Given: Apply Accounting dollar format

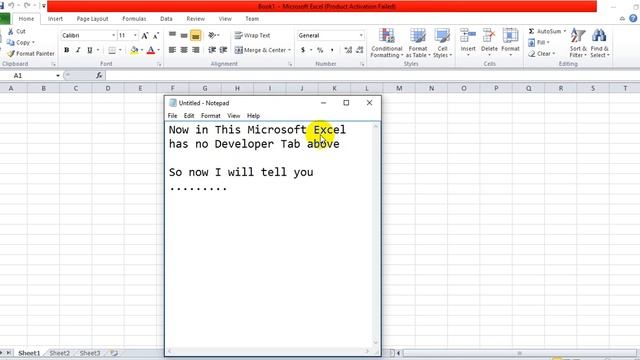Looking at the screenshot, I should [303, 50].
